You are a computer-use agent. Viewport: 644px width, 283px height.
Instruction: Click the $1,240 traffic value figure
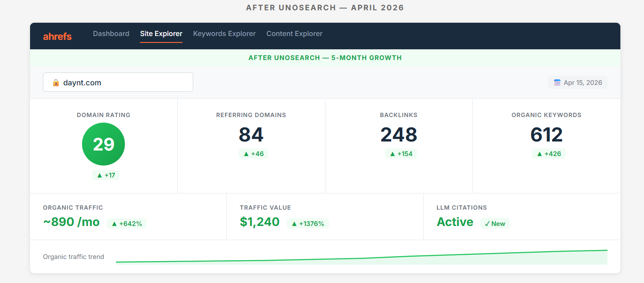click(260, 222)
